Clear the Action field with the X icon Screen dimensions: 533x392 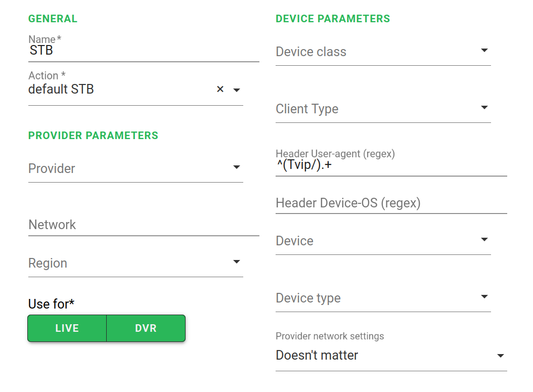tap(220, 90)
